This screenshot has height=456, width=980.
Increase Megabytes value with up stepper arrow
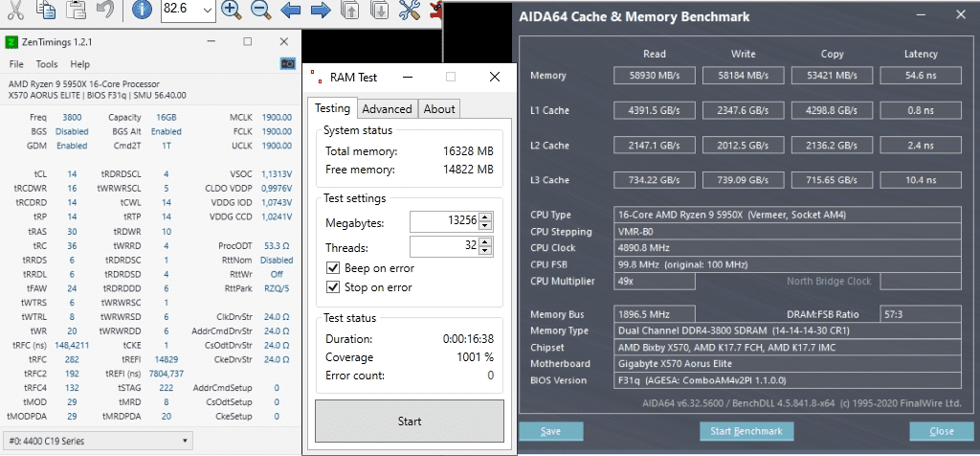[x=487, y=217]
